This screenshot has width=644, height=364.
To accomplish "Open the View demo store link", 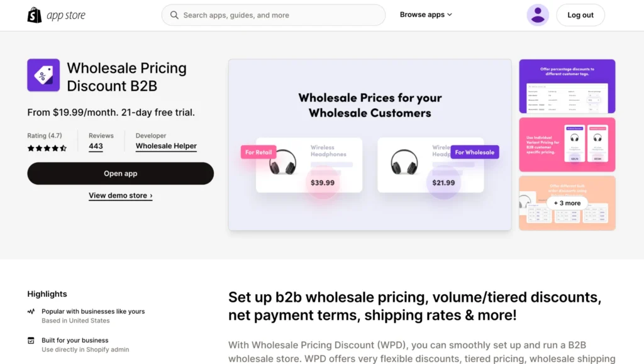I will point(120,196).
